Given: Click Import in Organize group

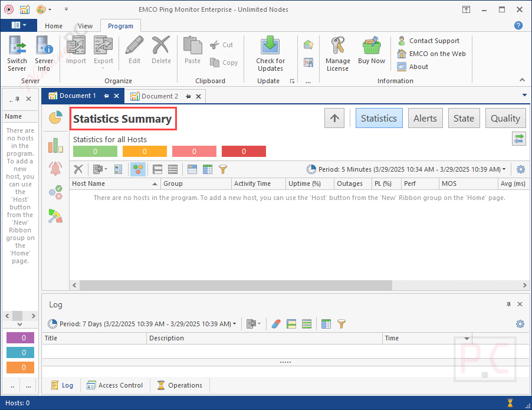Looking at the screenshot, I should pyautogui.click(x=75, y=50).
